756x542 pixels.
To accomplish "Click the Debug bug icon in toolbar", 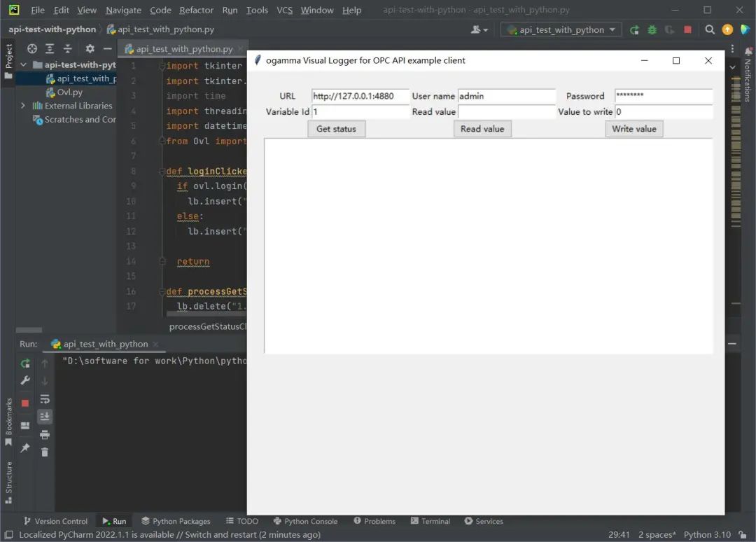I will 652,29.
